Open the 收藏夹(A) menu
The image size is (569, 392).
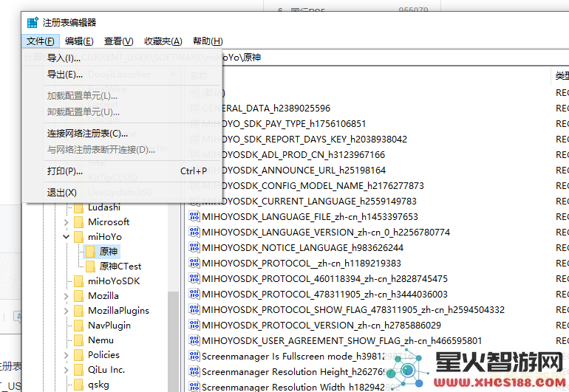click(163, 41)
